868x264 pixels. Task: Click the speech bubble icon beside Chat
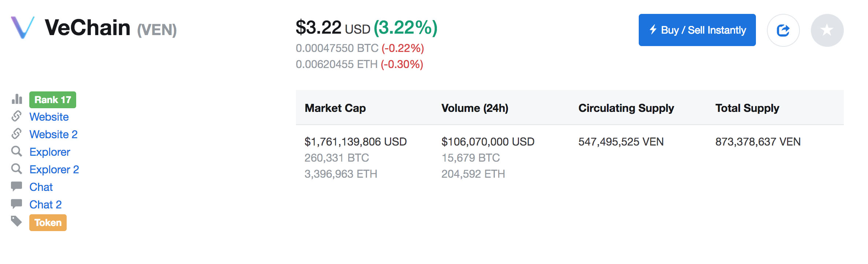pos(16,186)
